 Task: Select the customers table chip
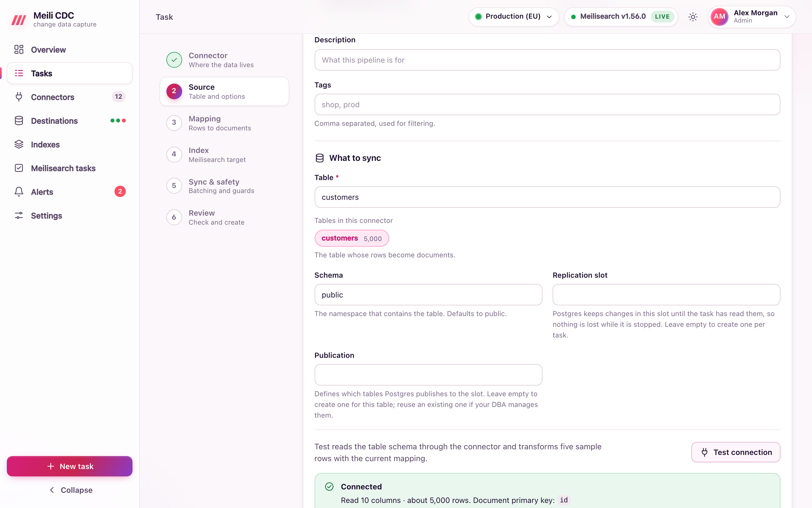(x=352, y=238)
